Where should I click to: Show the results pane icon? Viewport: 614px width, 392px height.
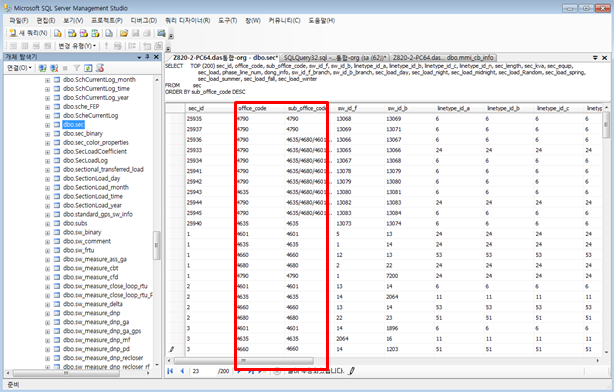(48, 46)
